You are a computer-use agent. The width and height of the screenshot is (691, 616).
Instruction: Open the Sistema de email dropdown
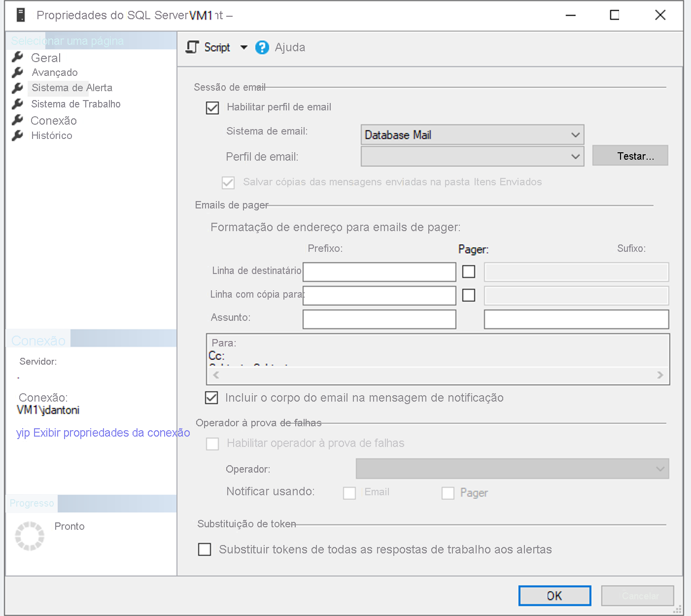[575, 134]
